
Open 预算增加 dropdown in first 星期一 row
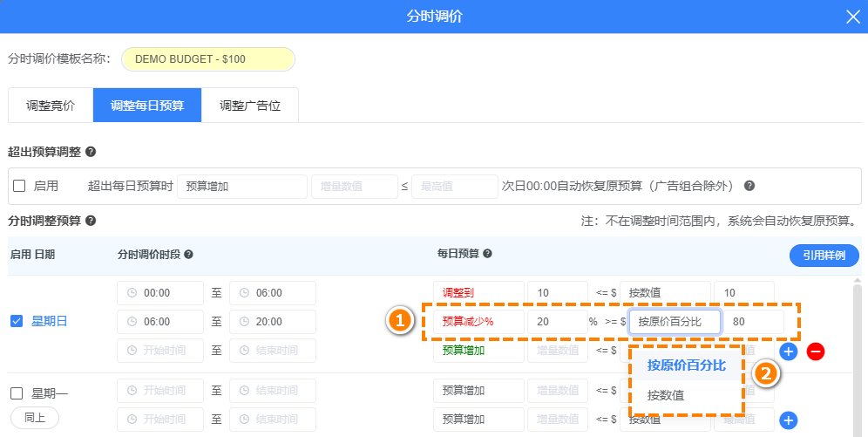(478, 391)
